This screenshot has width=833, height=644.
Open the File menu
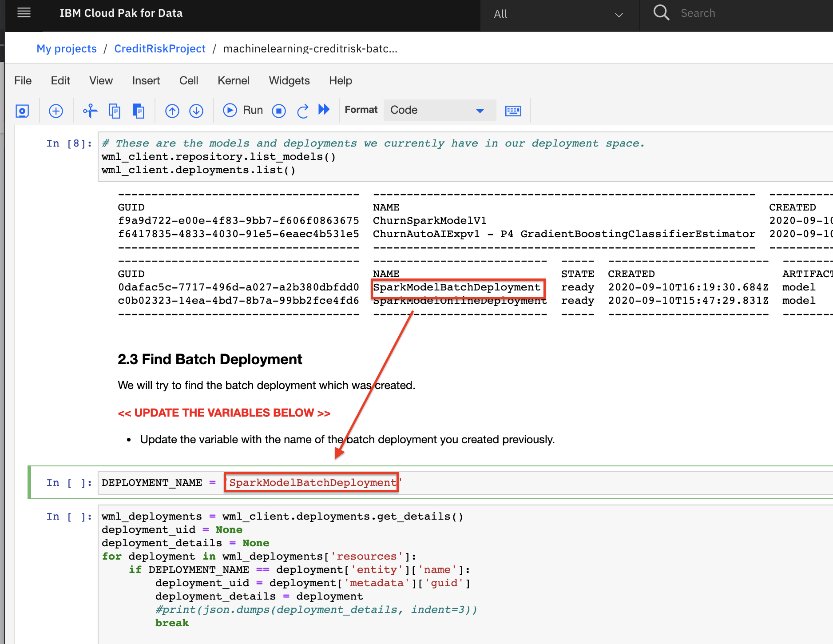click(x=23, y=80)
